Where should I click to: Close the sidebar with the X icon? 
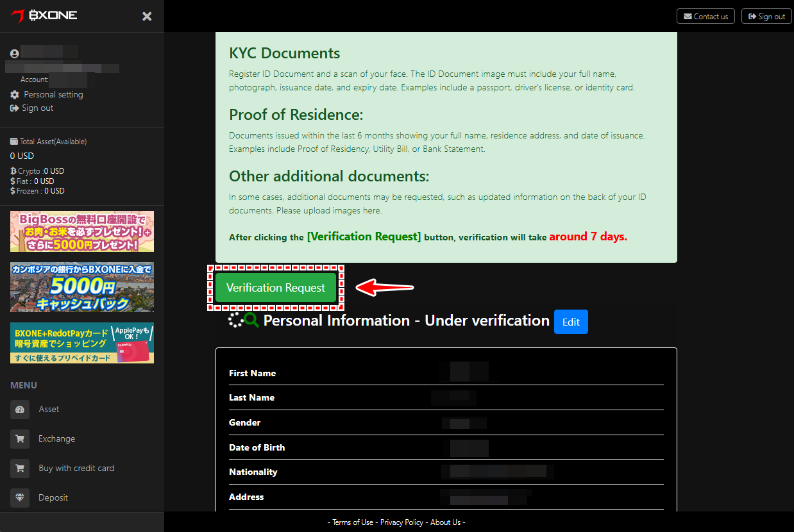point(147,16)
